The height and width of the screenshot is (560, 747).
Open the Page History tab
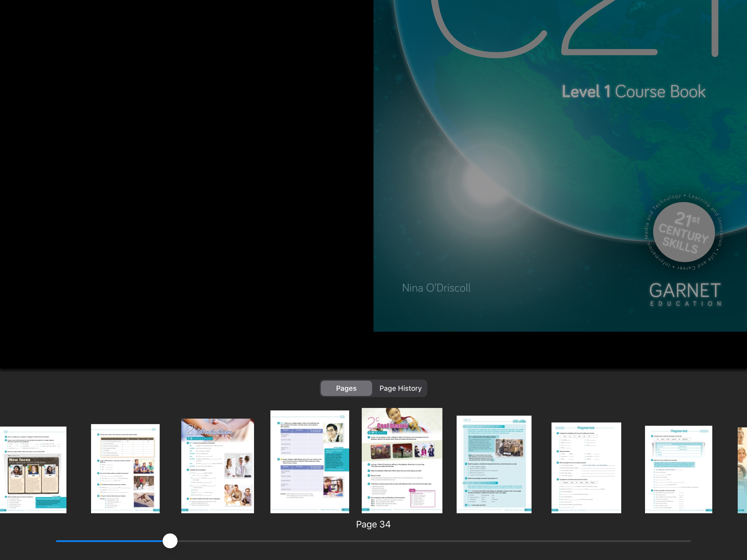pyautogui.click(x=400, y=388)
